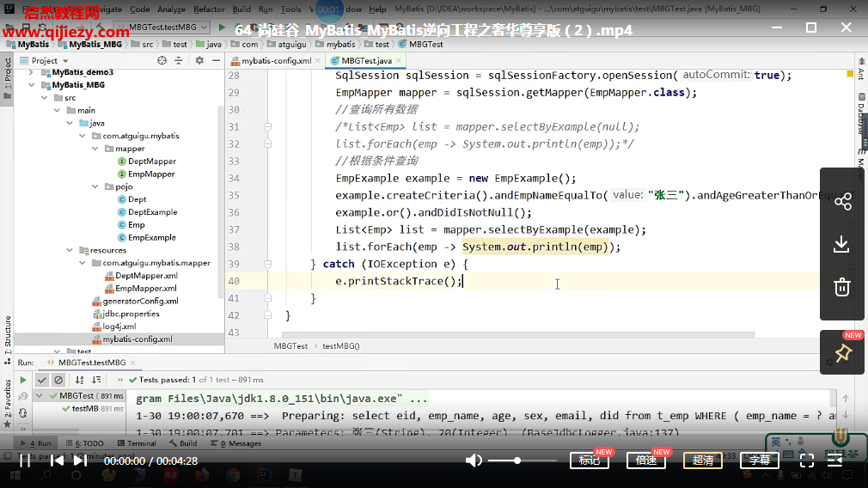868x488 pixels.
Task: Click testMBG() in the editor breadcrumb
Action: [x=341, y=345]
